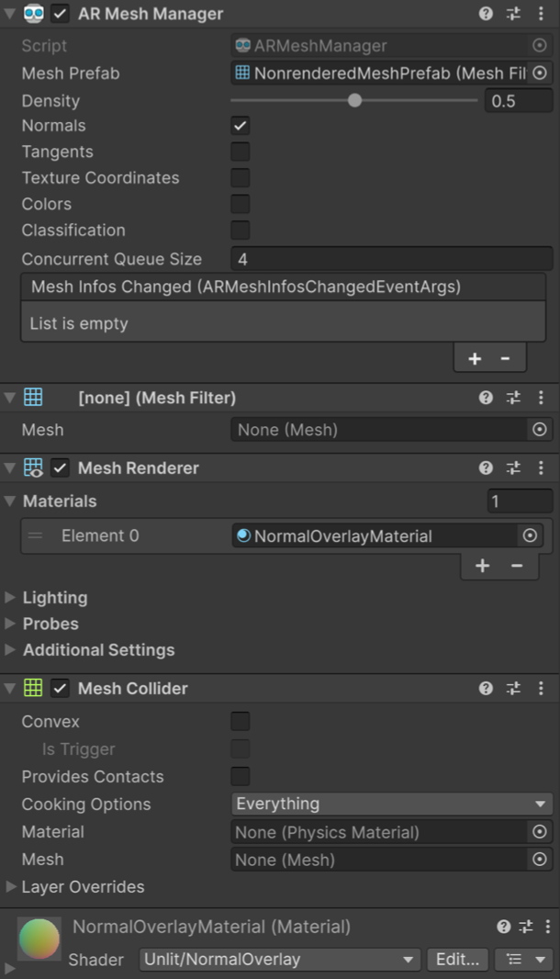Open the Unlit/NormalOverlay shader dropdown
The height and width of the screenshot is (979, 560).
275,959
